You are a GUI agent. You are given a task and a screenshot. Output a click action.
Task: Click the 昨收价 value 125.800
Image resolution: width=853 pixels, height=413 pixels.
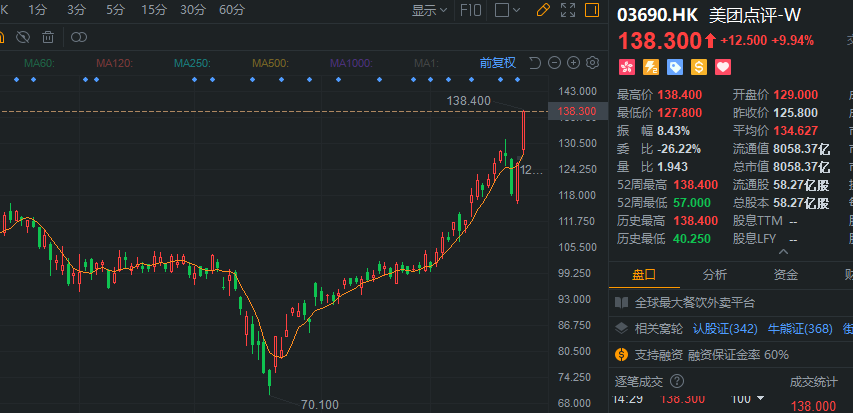(x=795, y=113)
